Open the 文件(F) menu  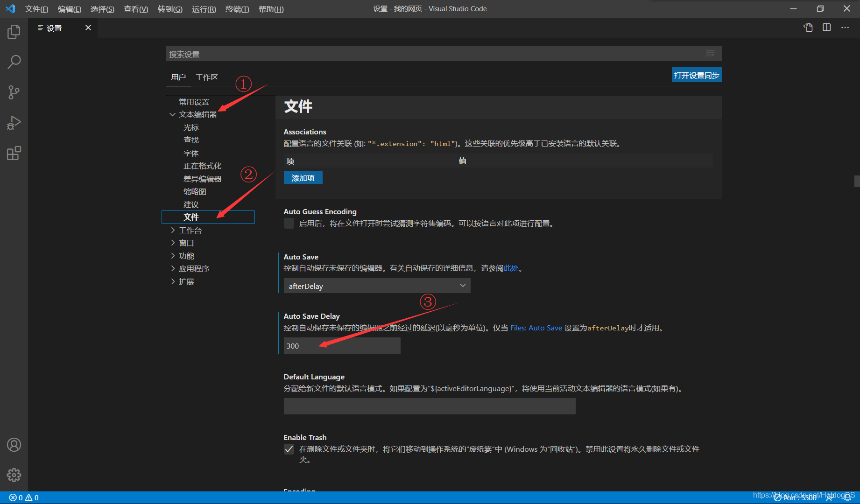[x=36, y=9]
